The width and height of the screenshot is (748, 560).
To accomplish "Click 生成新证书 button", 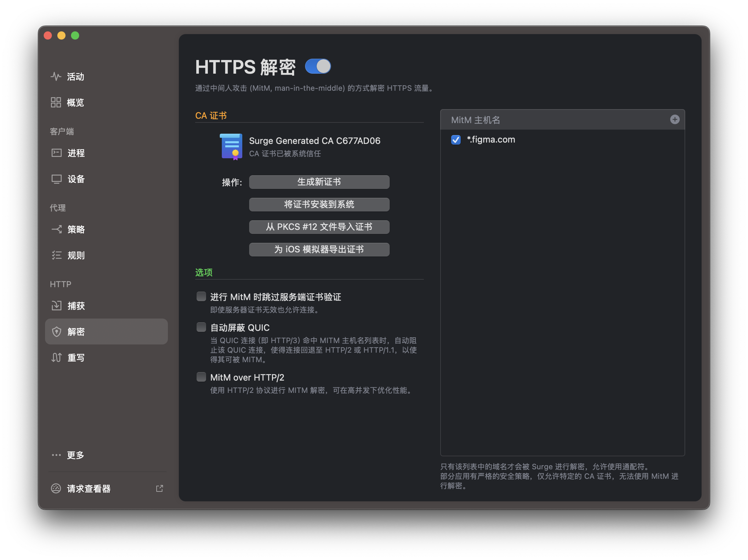I will point(319,182).
